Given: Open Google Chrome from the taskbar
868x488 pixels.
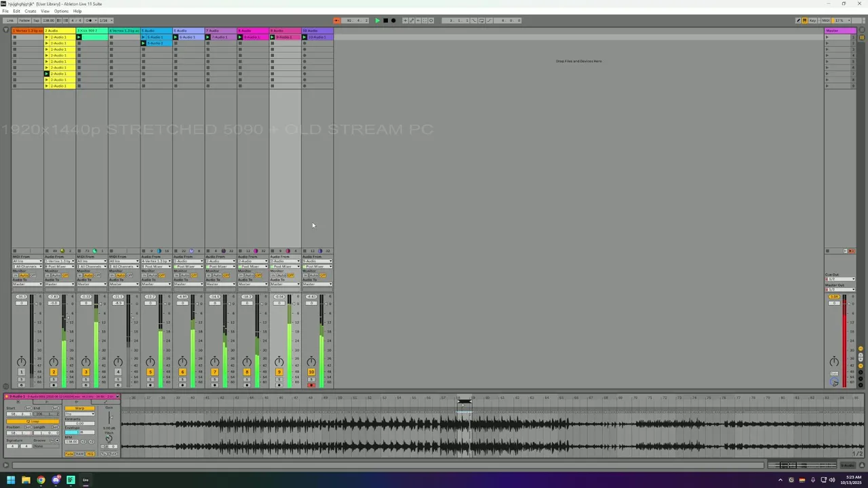Looking at the screenshot, I should click(41, 480).
